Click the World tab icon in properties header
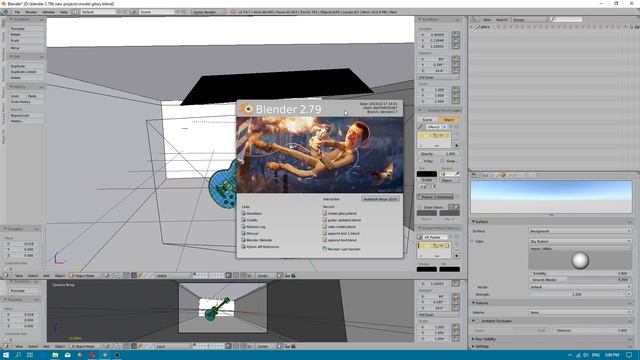Image resolution: width=640 pixels, height=360 pixels. [503, 175]
